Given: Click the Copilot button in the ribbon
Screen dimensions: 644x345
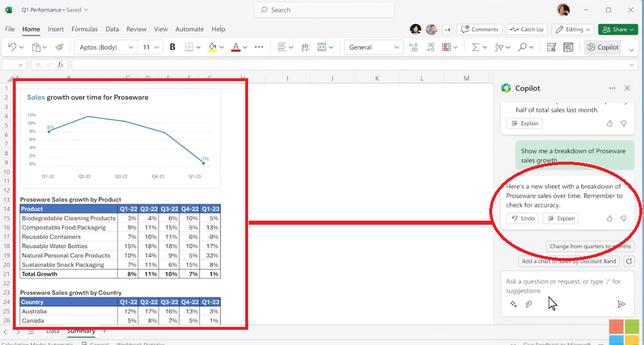Looking at the screenshot, I should [603, 47].
